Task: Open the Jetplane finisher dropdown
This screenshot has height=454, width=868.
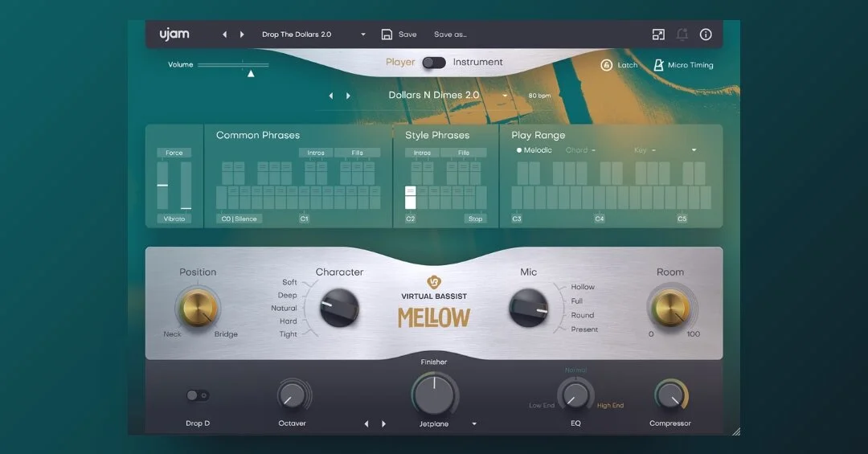Action: [474, 424]
